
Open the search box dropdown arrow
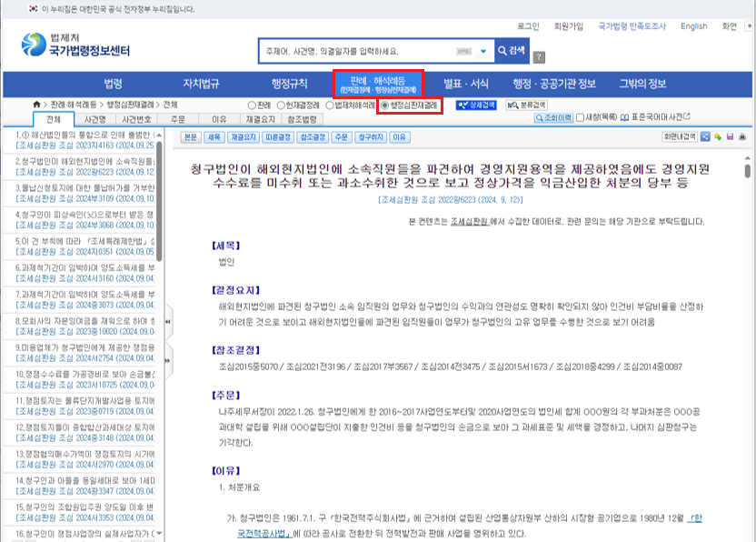(x=482, y=51)
